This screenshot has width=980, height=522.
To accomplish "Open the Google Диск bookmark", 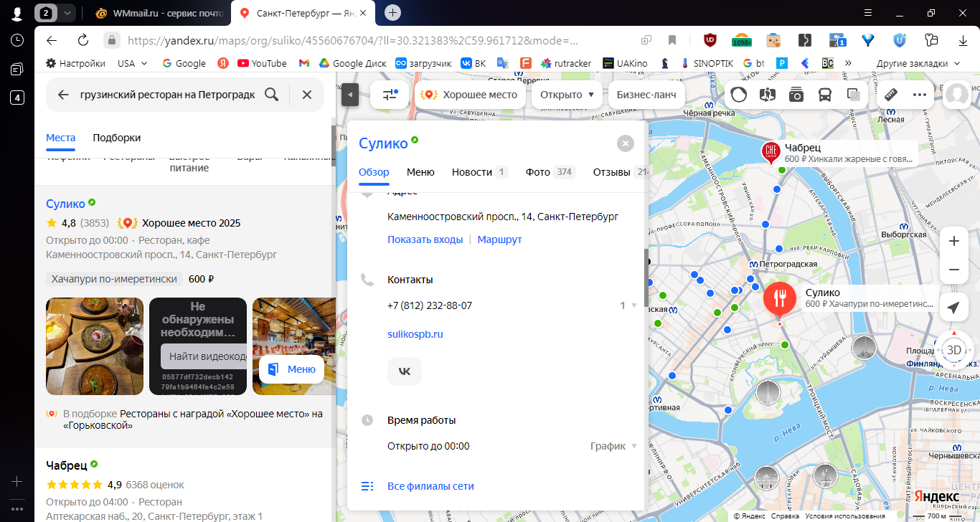I will [x=353, y=63].
